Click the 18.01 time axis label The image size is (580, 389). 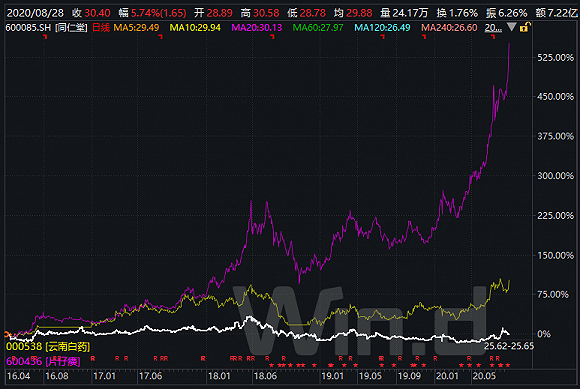pyautogui.click(x=219, y=376)
